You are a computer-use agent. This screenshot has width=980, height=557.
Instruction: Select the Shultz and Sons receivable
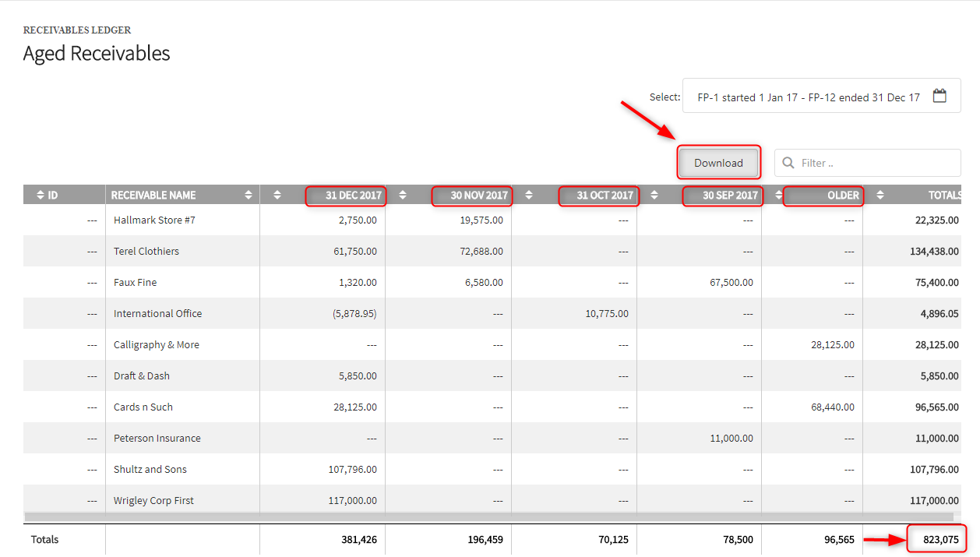point(150,469)
